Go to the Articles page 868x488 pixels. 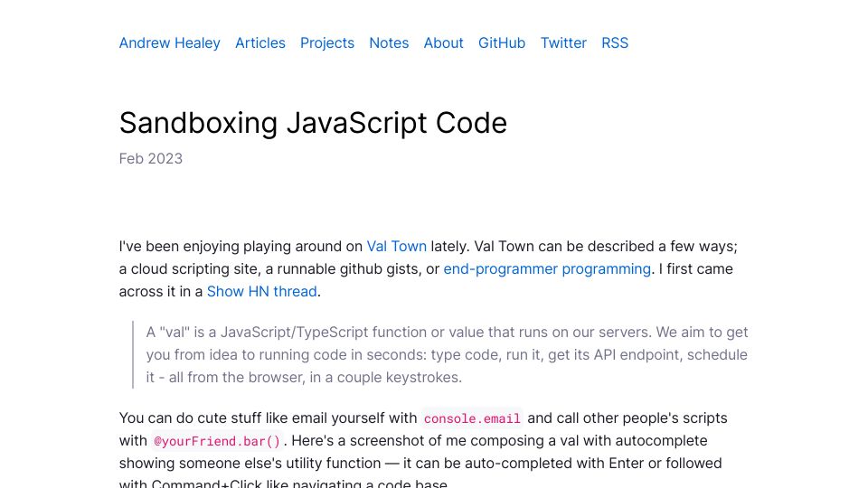[260, 42]
